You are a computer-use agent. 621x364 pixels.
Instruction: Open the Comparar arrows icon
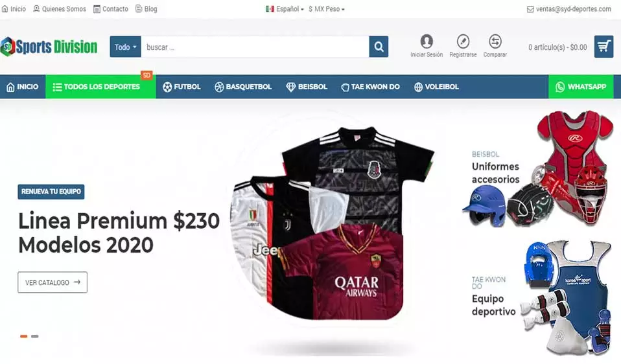(495, 41)
